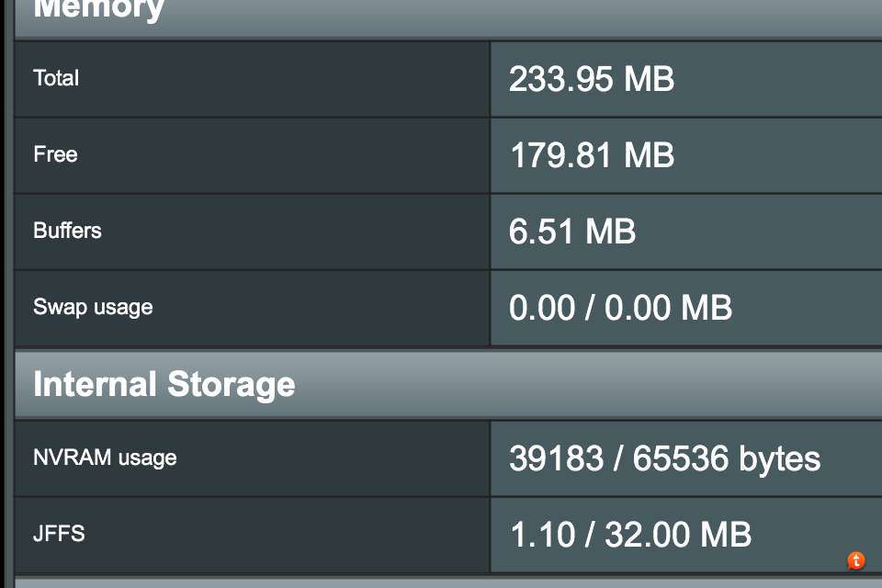The height and width of the screenshot is (588, 882).
Task: Select the Total memory label
Action: point(56,79)
